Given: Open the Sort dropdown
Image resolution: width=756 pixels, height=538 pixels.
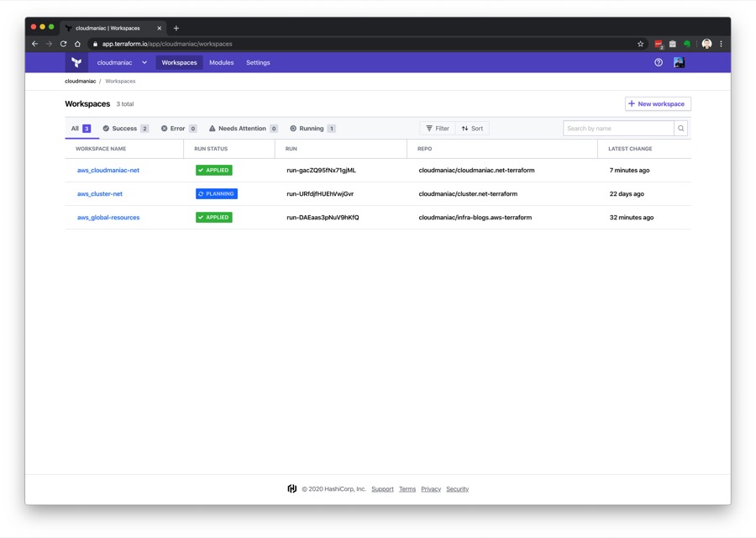Looking at the screenshot, I should click(472, 129).
